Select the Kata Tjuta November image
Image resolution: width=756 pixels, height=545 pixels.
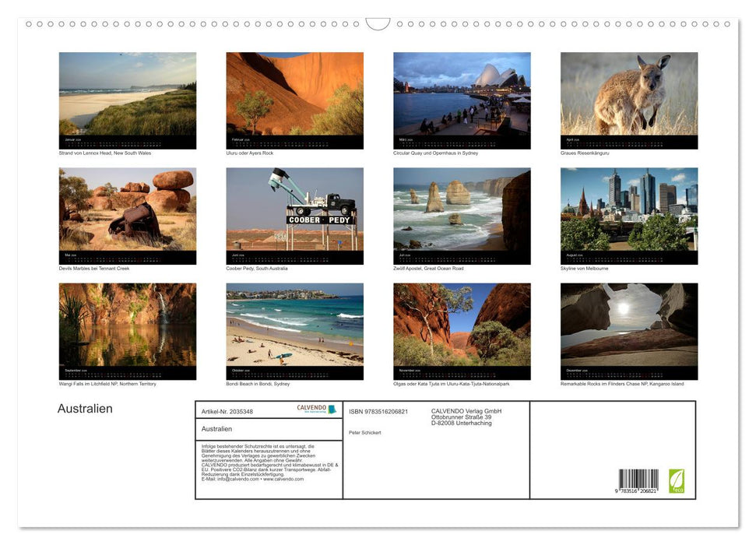461,330
